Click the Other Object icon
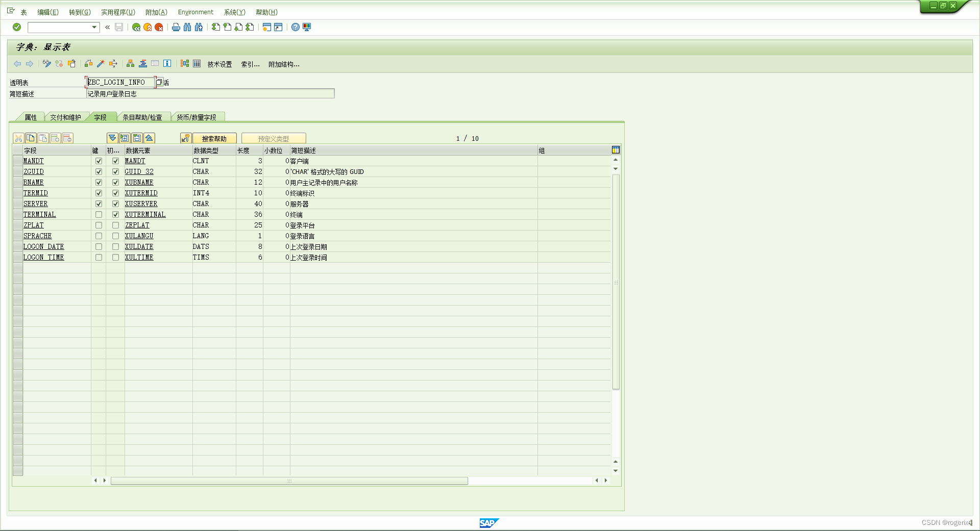 pyautogui.click(x=72, y=64)
